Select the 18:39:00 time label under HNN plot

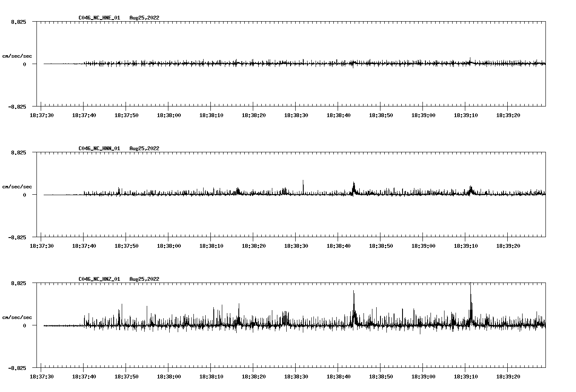point(423,246)
